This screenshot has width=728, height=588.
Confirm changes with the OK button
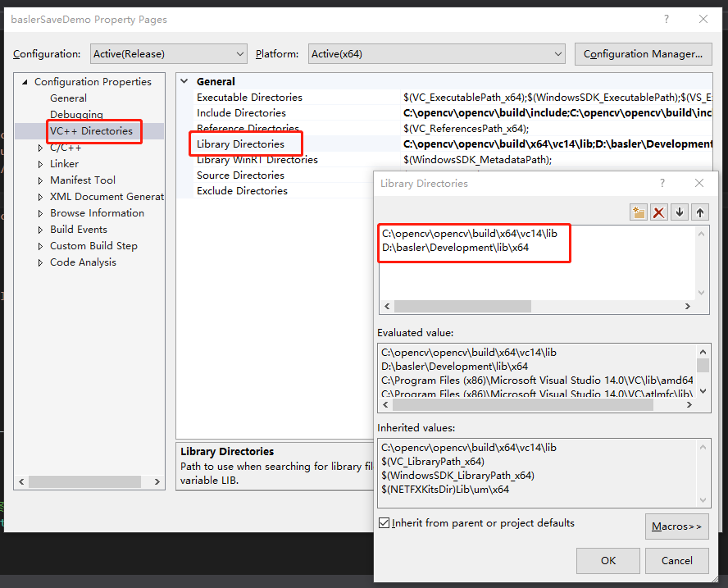pyautogui.click(x=607, y=561)
